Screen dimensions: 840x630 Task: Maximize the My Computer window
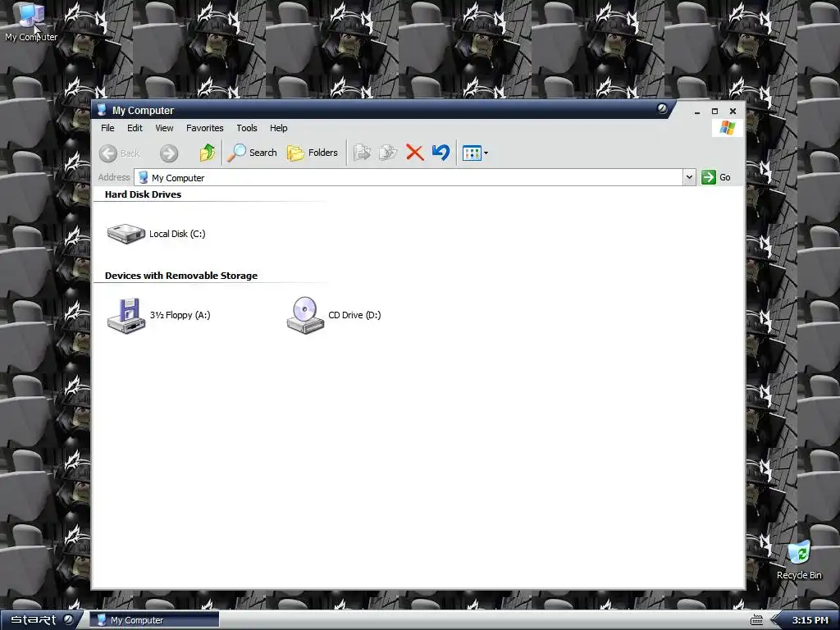714,111
